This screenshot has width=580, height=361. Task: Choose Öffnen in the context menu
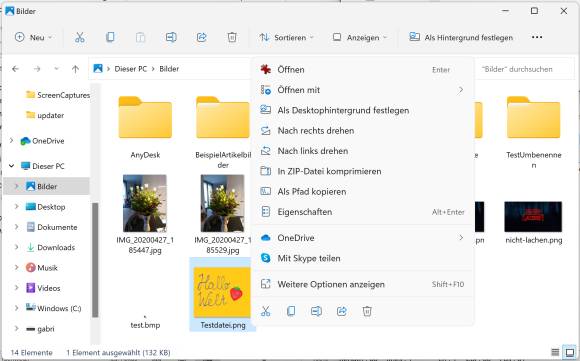click(362, 70)
